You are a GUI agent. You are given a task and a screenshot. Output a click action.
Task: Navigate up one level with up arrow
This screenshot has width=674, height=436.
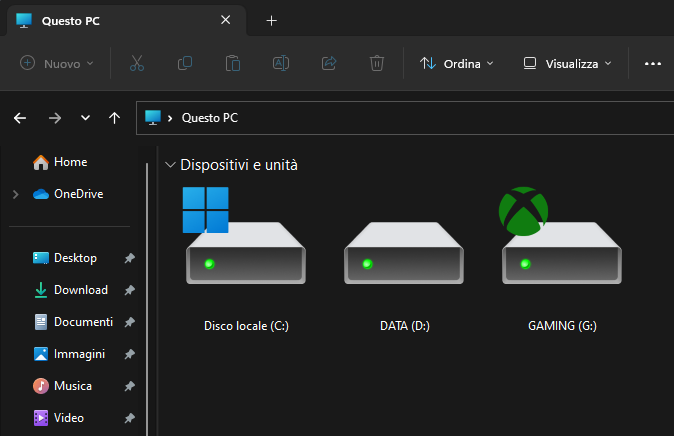[114, 118]
